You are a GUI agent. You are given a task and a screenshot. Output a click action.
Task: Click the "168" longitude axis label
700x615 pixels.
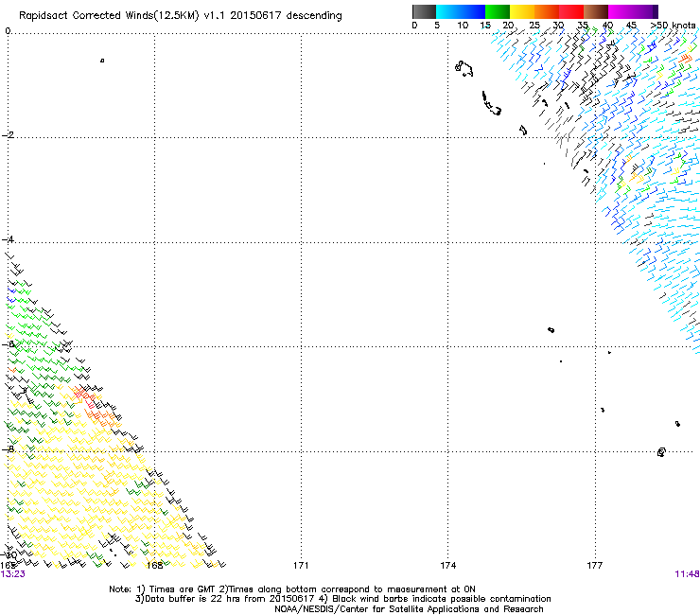point(155,566)
